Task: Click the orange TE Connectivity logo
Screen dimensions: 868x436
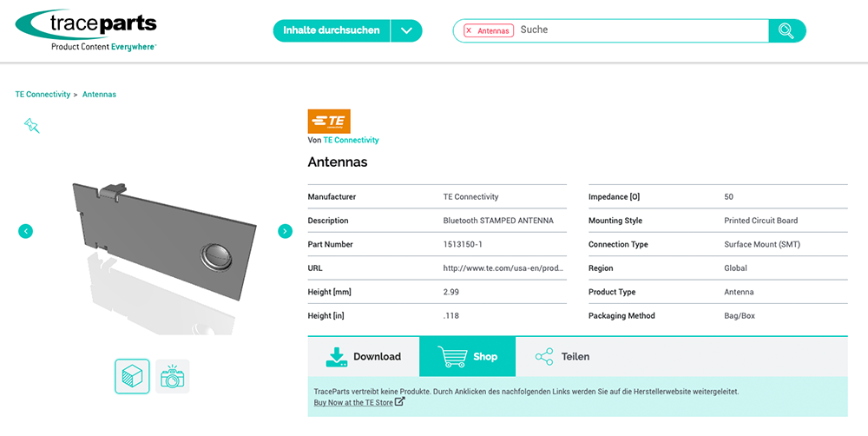Action: click(x=329, y=122)
